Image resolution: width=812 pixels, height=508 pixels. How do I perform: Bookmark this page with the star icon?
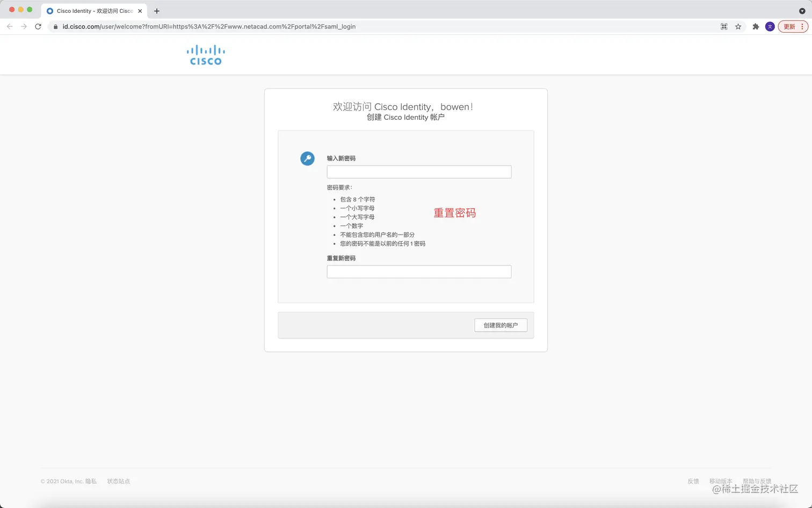pos(738,26)
